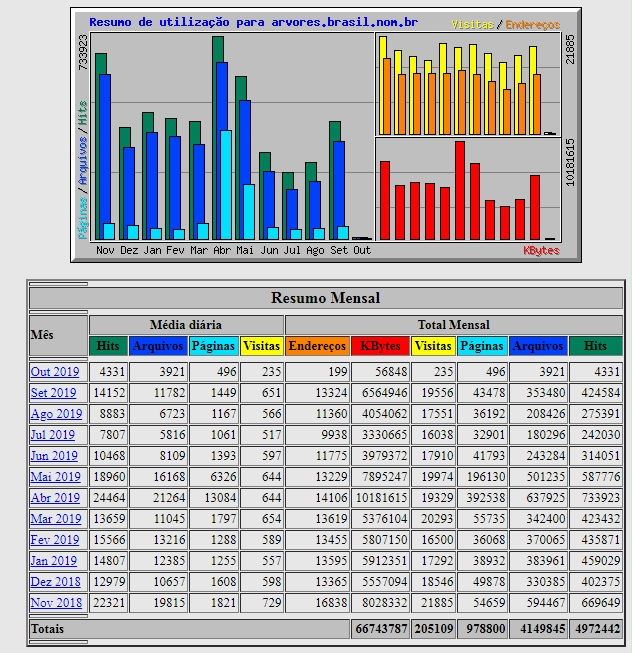This screenshot has width=632, height=653.
Task: View Mar 2019 usage details
Action: pyautogui.click(x=56, y=519)
